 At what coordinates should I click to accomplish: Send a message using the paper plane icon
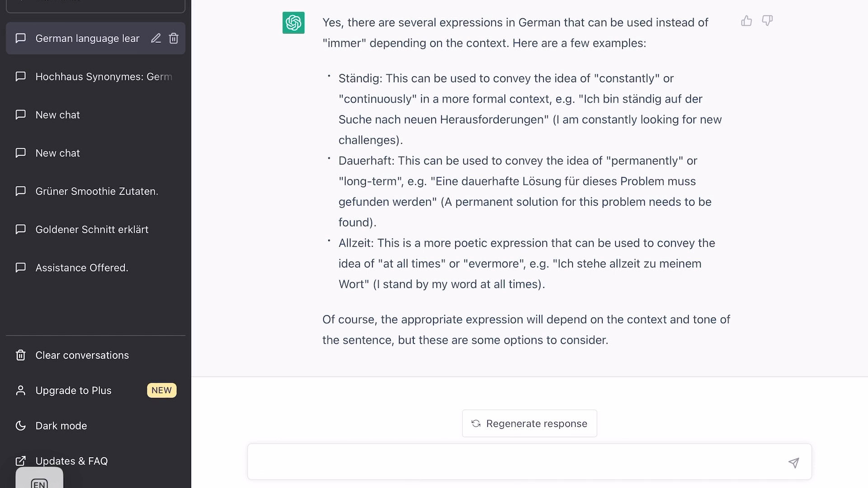tap(794, 462)
